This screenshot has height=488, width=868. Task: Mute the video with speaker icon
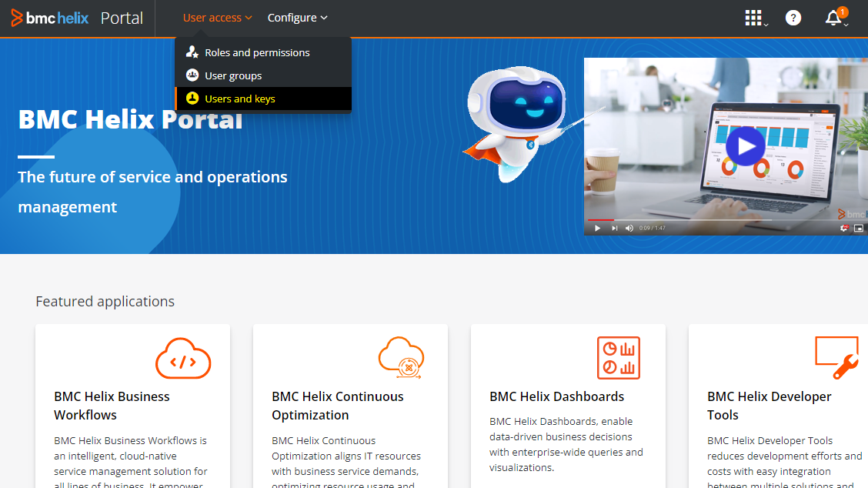point(629,228)
